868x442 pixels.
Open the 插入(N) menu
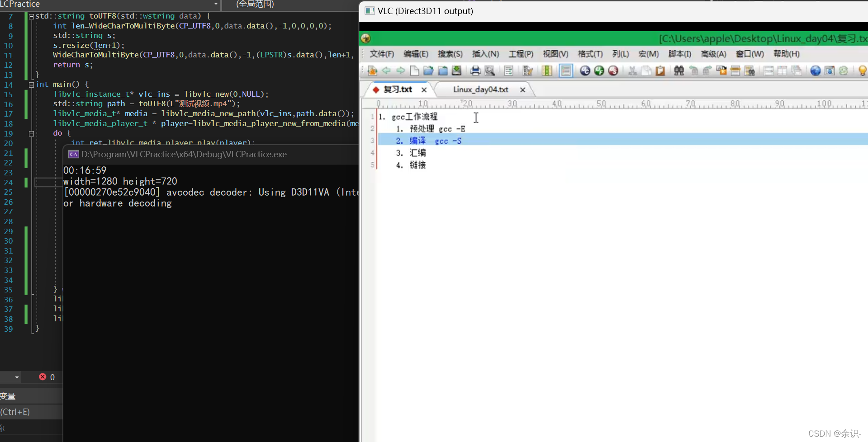(486, 54)
